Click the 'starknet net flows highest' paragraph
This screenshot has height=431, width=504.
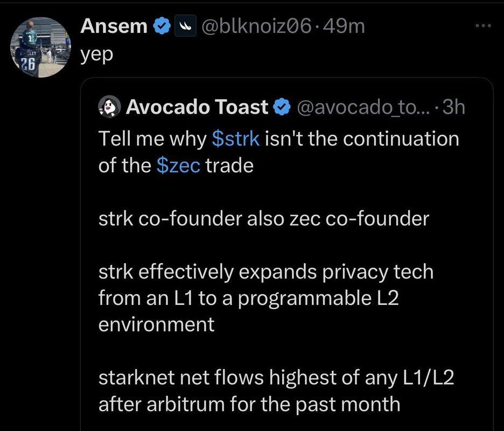tap(276, 378)
